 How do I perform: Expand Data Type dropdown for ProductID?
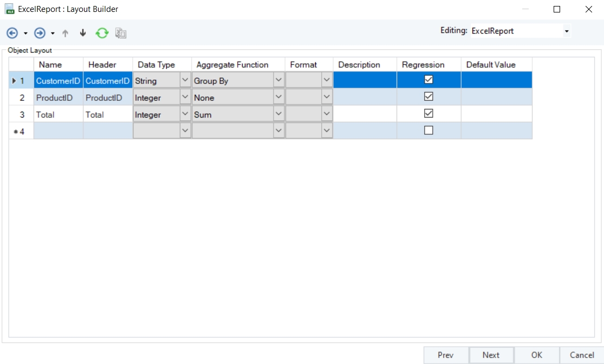pyautogui.click(x=185, y=97)
